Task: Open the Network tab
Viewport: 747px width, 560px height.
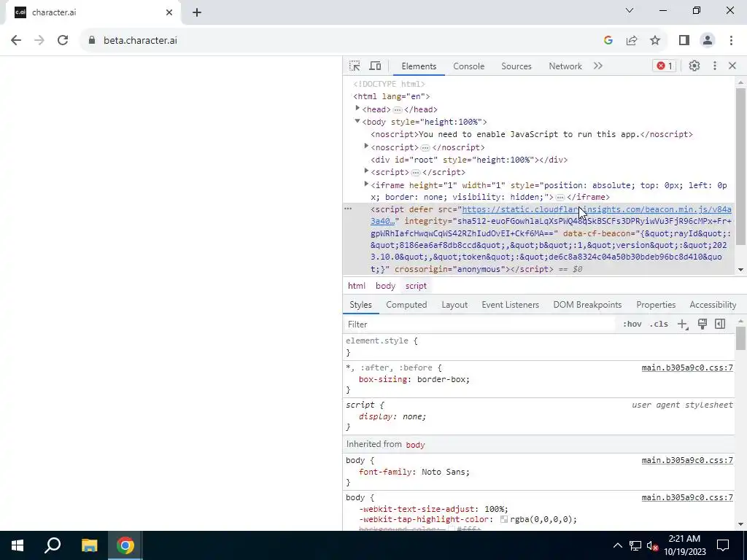Action: pos(565,66)
